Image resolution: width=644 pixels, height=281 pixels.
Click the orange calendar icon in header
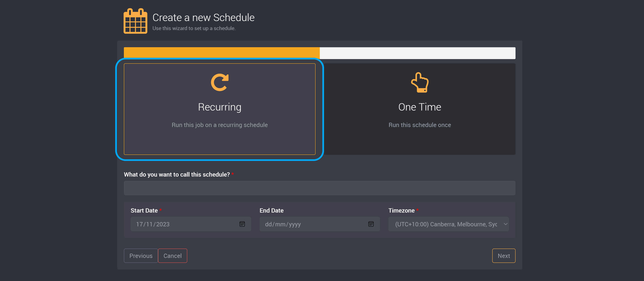coord(135,21)
